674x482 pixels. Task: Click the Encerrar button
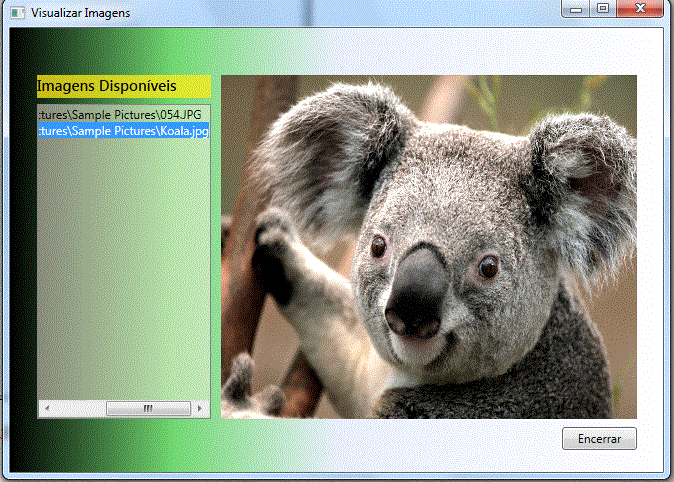point(599,439)
